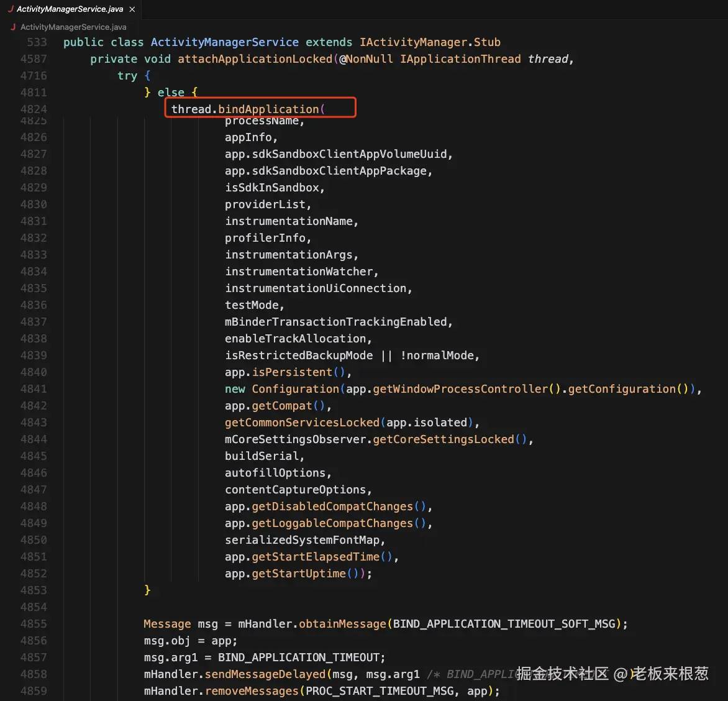Click the contentCaptureOptions argument
The width and height of the screenshot is (728, 701).
(295, 490)
